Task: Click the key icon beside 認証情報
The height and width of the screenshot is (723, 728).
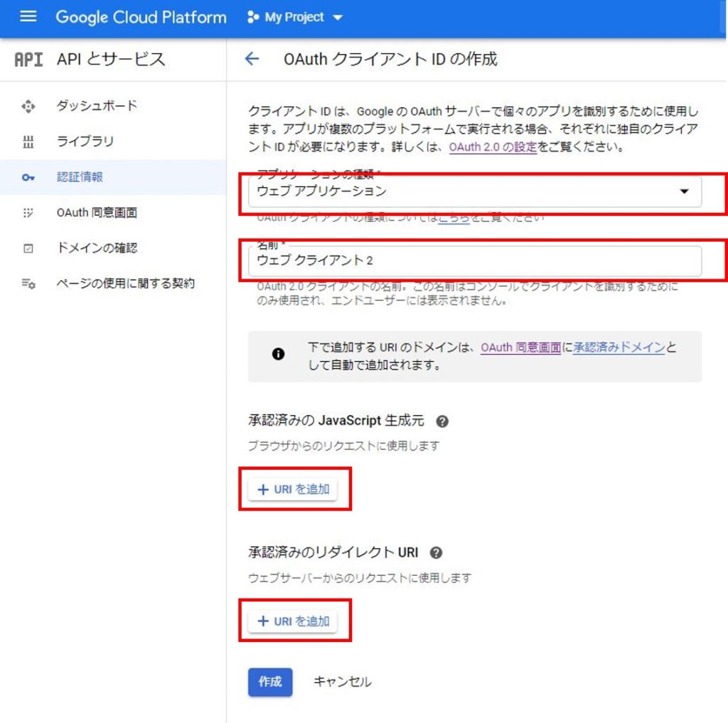Action: (28, 178)
